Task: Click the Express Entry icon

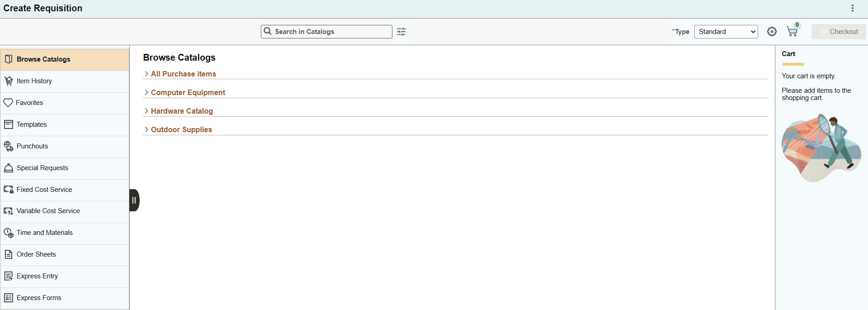Action: 9,276
